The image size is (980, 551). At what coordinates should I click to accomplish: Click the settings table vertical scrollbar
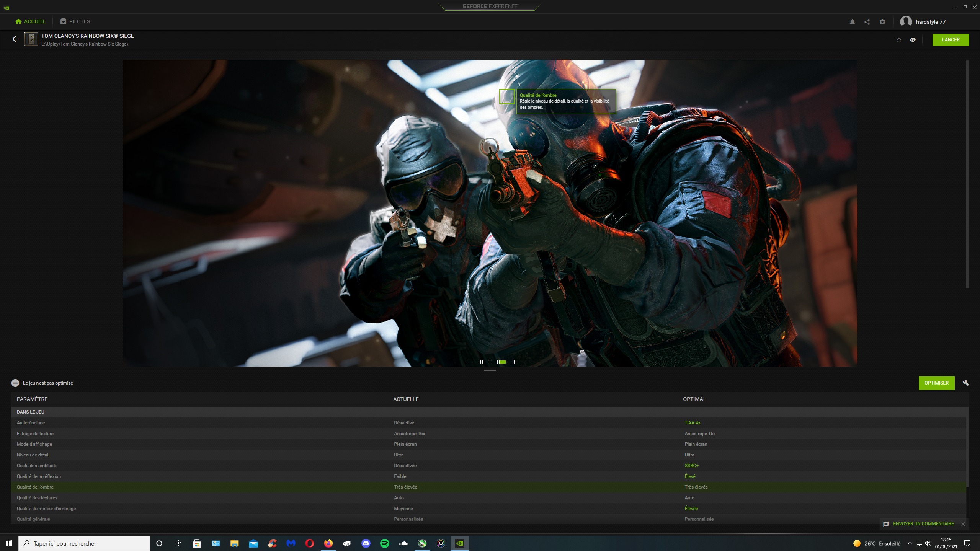(x=967, y=452)
